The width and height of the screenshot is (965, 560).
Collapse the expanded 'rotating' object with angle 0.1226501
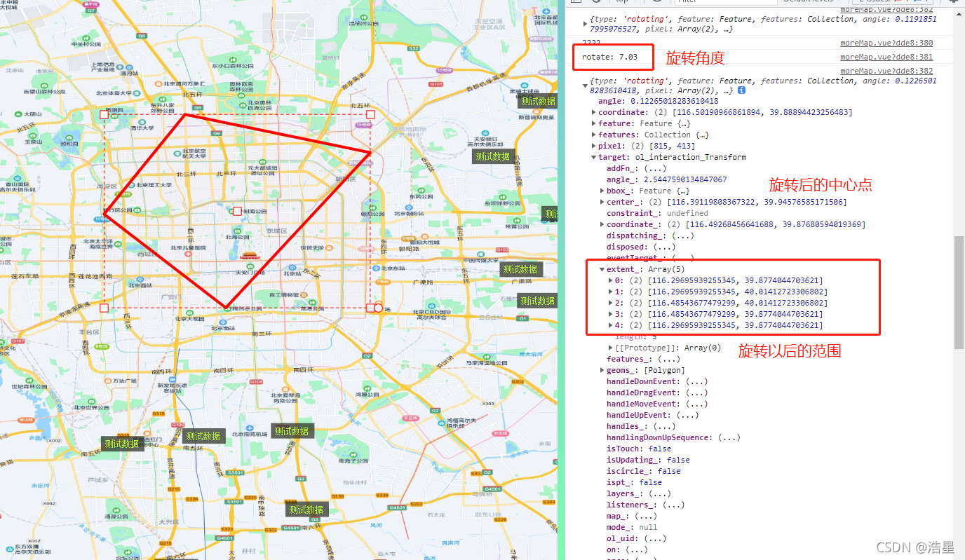[586, 86]
